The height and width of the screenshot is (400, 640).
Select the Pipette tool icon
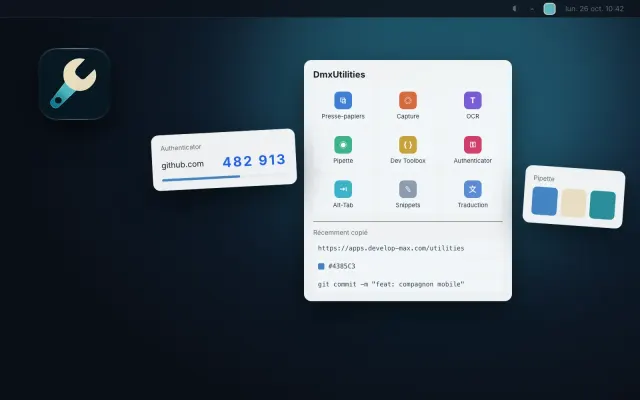pos(343,145)
